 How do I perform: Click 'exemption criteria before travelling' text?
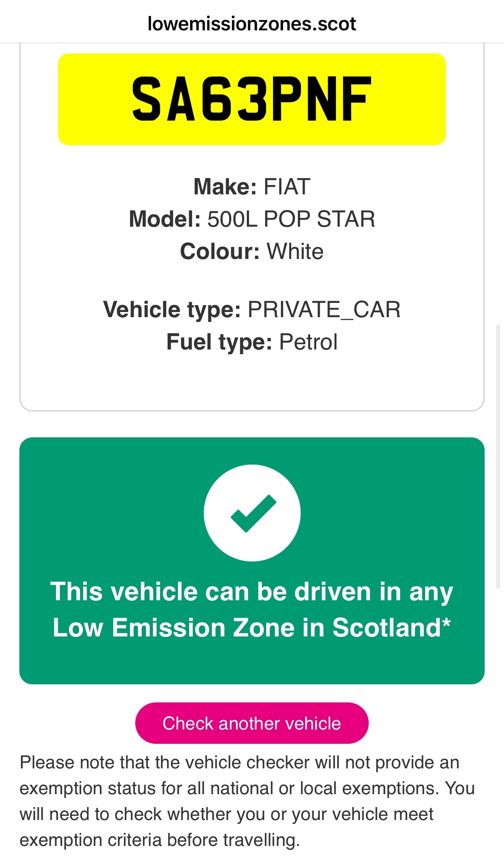(159, 840)
